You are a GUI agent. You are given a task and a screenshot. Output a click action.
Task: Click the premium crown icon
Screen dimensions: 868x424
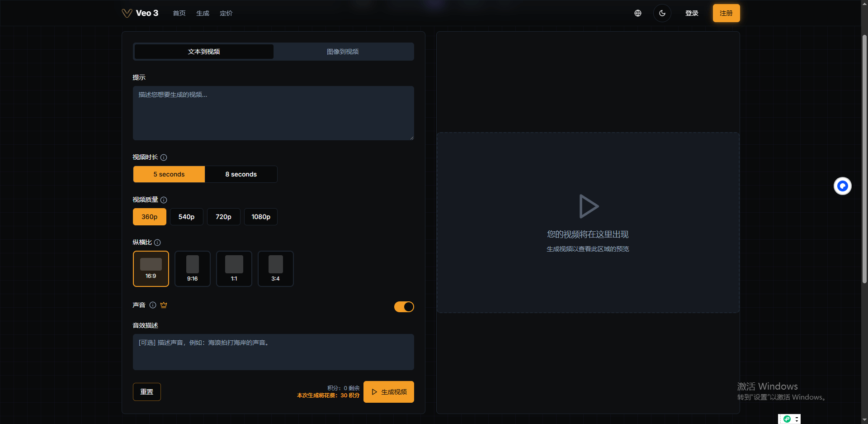tap(164, 305)
